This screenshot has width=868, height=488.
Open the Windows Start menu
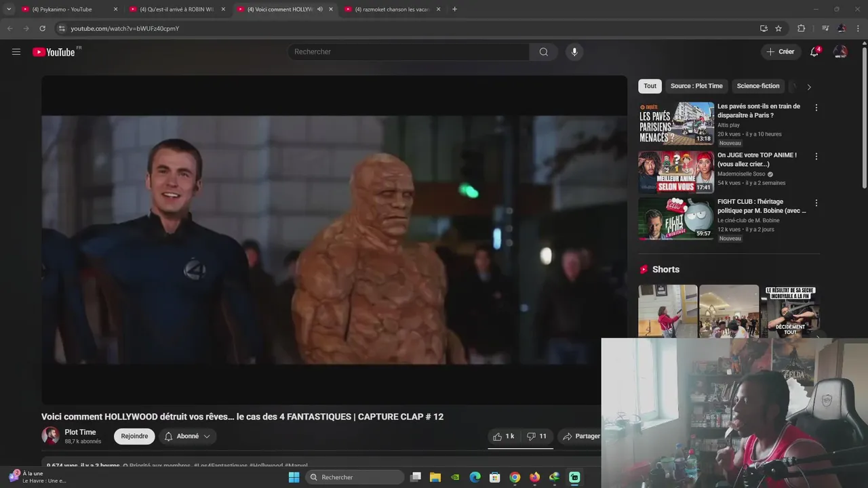point(294,477)
